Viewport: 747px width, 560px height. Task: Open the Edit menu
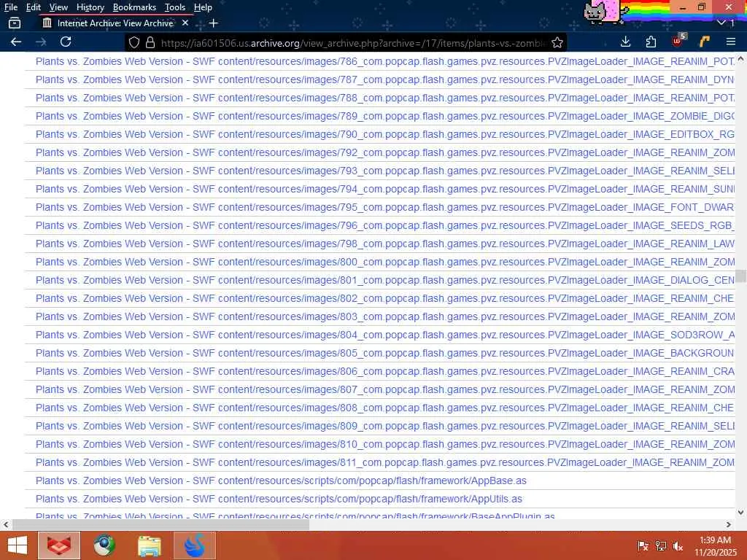34,7
